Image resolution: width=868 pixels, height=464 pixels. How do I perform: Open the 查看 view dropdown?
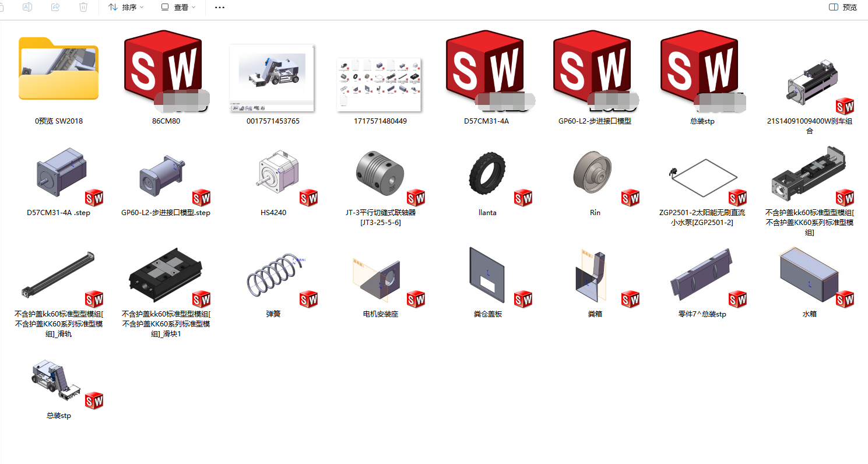pyautogui.click(x=178, y=7)
